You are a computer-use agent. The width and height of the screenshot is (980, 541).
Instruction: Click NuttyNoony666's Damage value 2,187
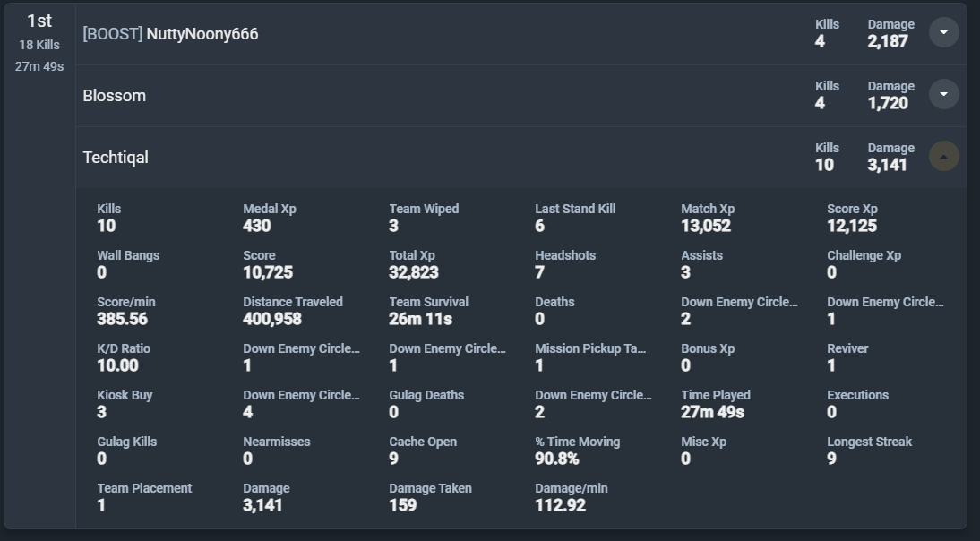(x=888, y=41)
